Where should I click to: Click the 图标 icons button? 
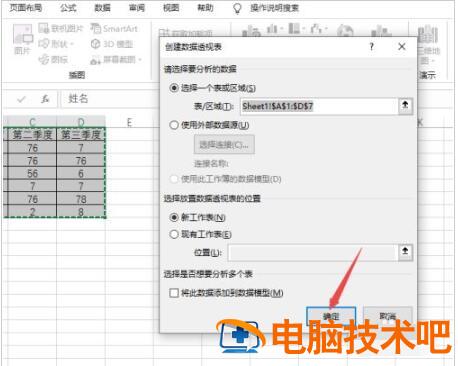click(x=53, y=59)
